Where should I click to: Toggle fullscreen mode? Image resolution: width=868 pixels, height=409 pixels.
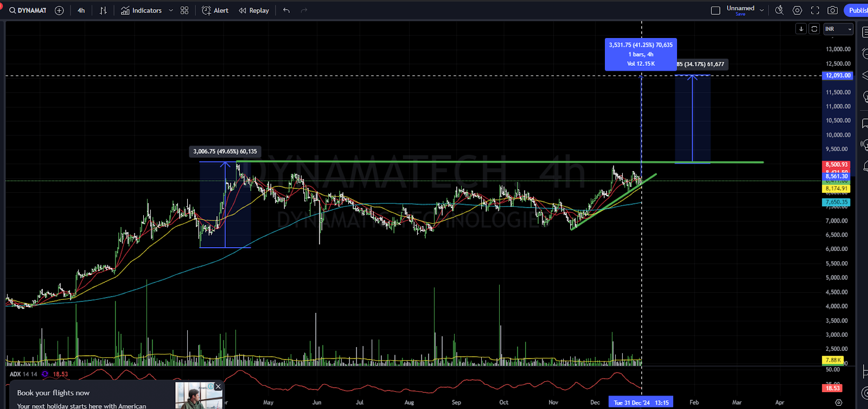pyautogui.click(x=815, y=10)
